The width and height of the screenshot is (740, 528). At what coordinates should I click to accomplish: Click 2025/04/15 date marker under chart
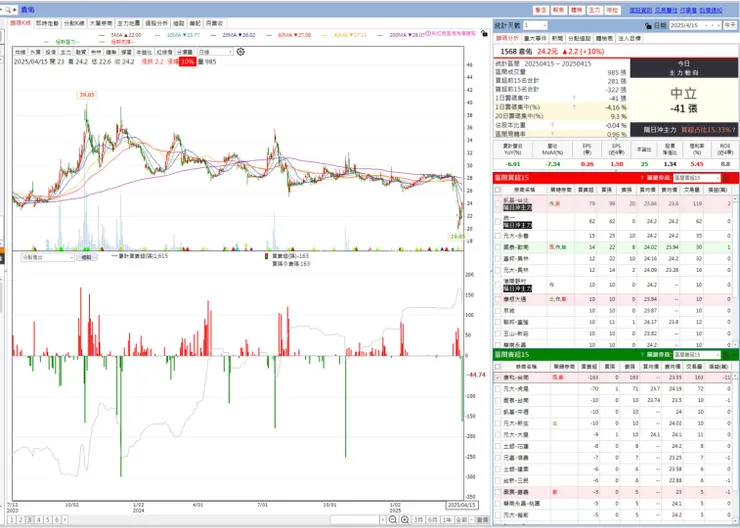pyautogui.click(x=462, y=505)
